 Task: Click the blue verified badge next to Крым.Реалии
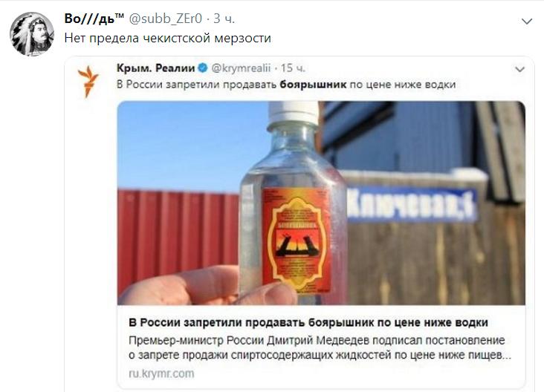203,68
